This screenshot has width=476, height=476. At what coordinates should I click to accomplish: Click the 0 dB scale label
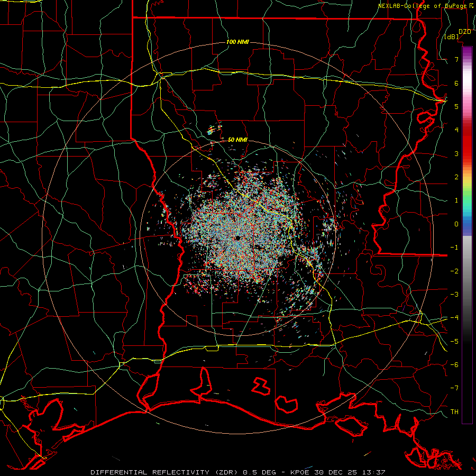[456, 224]
